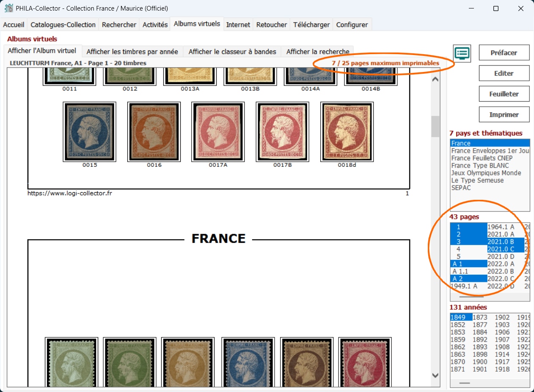Select page 5 in pages list
Screen dimensions: 534x392
pos(469,257)
